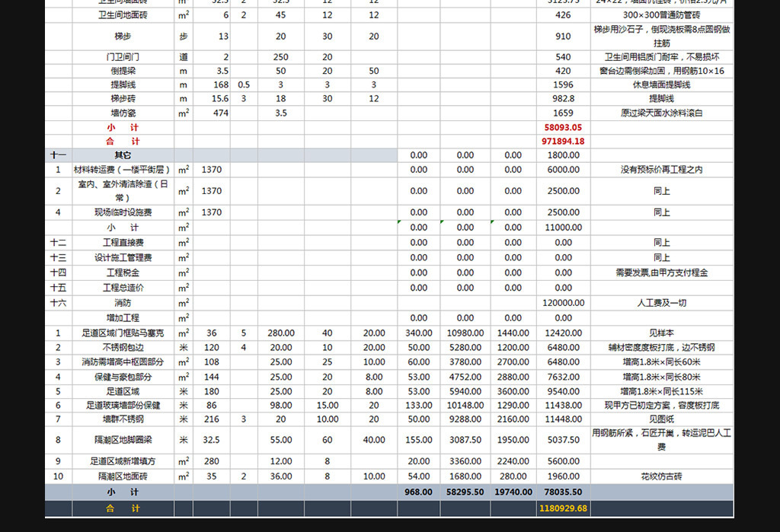Select the 人工费及一切 remark cell
This screenshot has height=532, width=780.
661,303
